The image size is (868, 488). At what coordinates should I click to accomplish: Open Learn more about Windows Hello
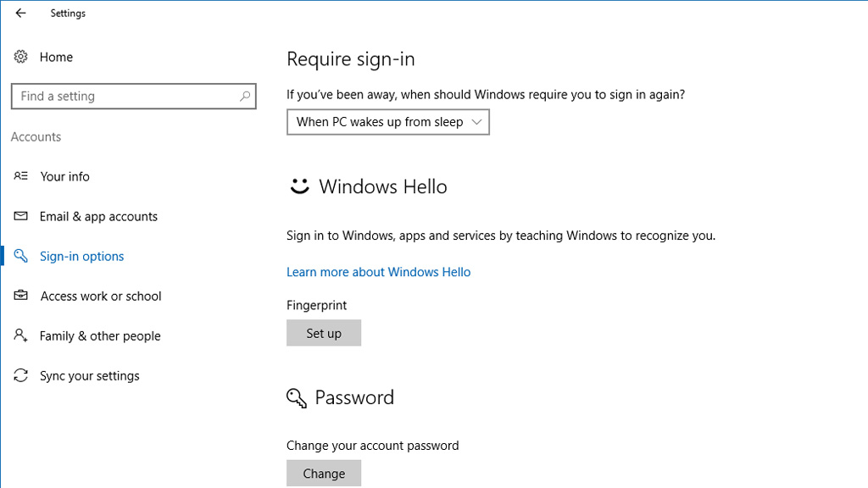pos(378,272)
